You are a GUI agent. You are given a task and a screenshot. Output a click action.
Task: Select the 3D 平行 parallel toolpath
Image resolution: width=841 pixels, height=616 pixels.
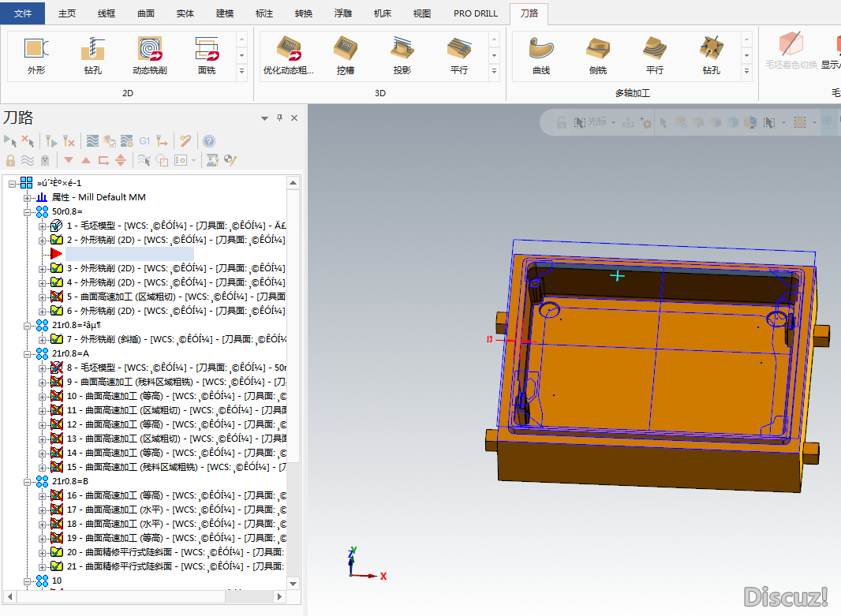tap(459, 56)
